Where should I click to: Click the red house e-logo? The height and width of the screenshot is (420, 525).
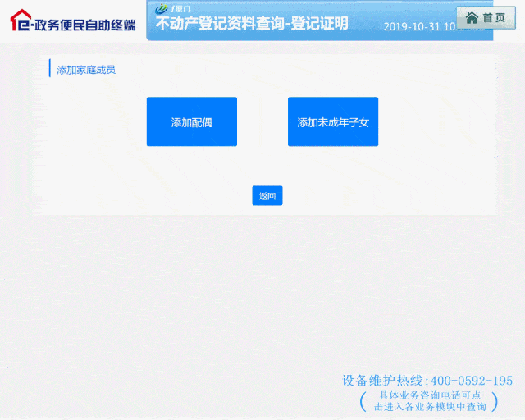pos(20,20)
